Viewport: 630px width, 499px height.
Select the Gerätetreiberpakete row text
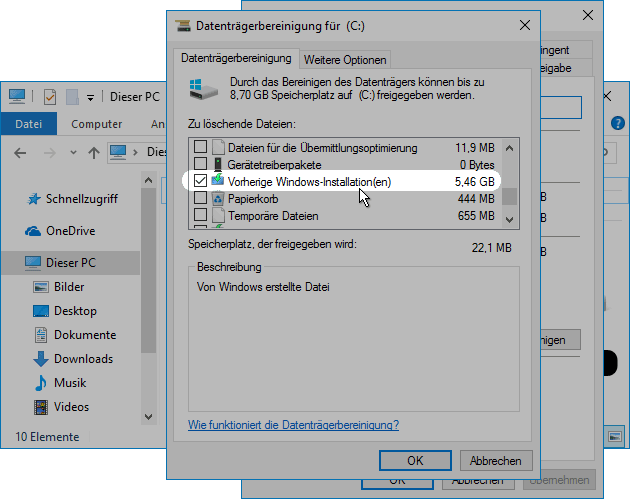tap(274, 165)
